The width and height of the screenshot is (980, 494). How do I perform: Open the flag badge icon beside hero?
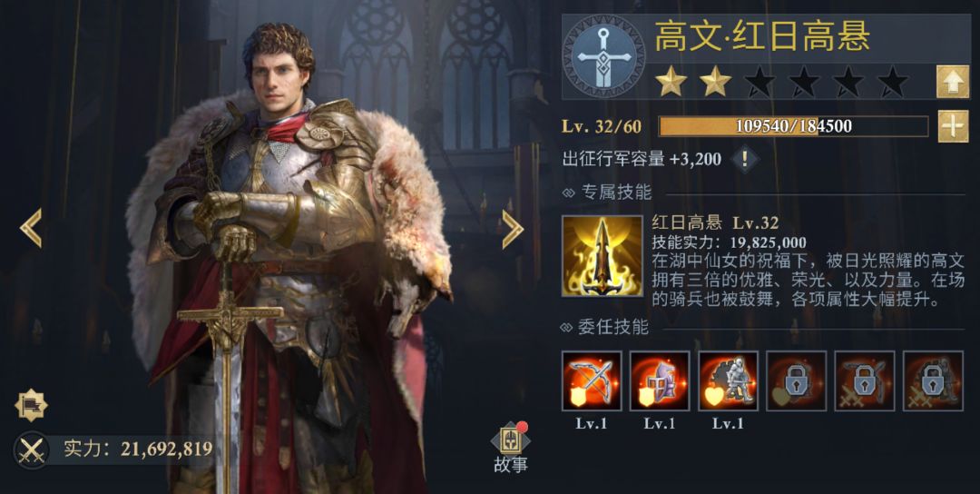coord(31,405)
